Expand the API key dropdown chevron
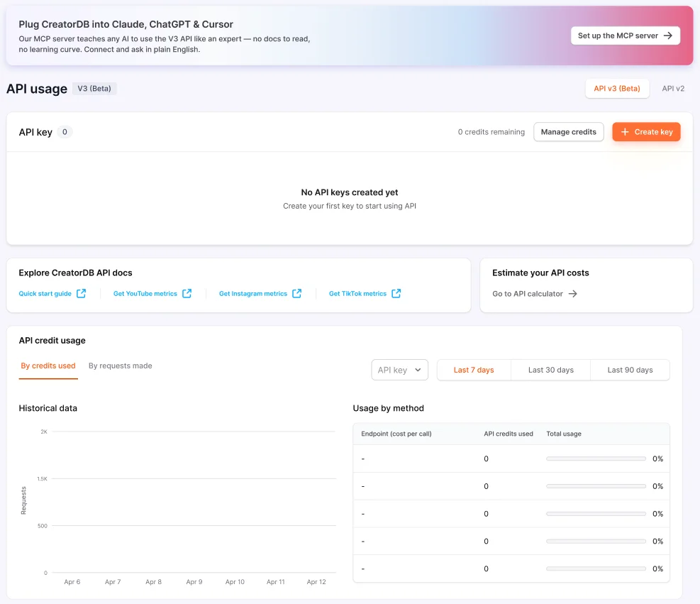 (418, 370)
